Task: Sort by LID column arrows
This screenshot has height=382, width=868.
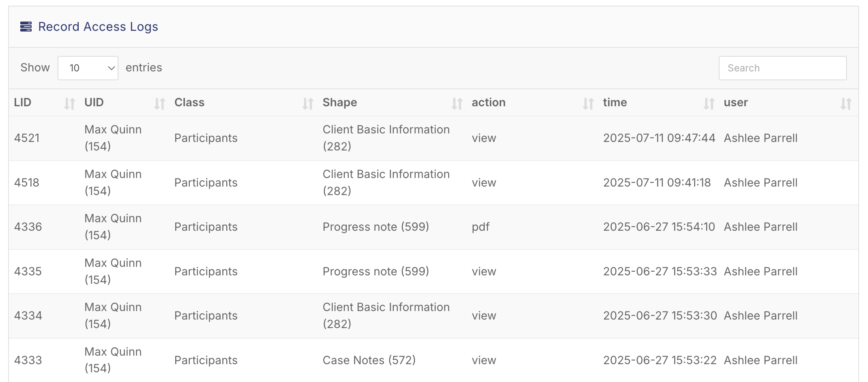Action: (x=70, y=104)
